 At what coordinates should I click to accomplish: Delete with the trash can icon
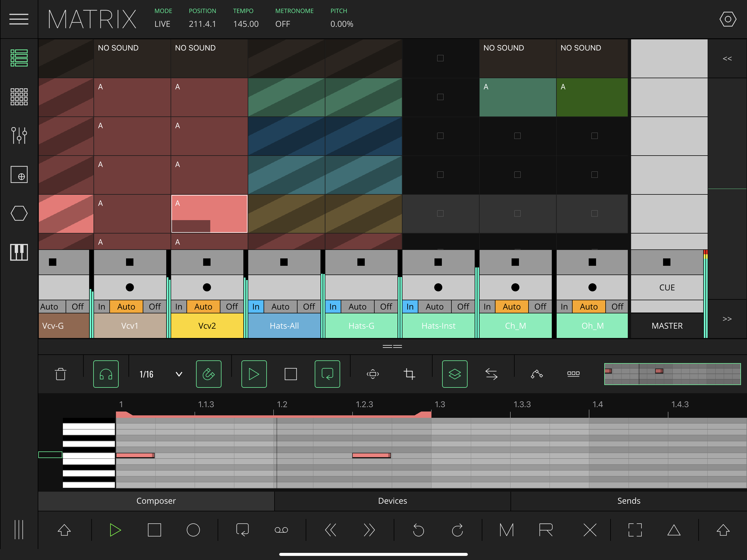[x=61, y=374]
